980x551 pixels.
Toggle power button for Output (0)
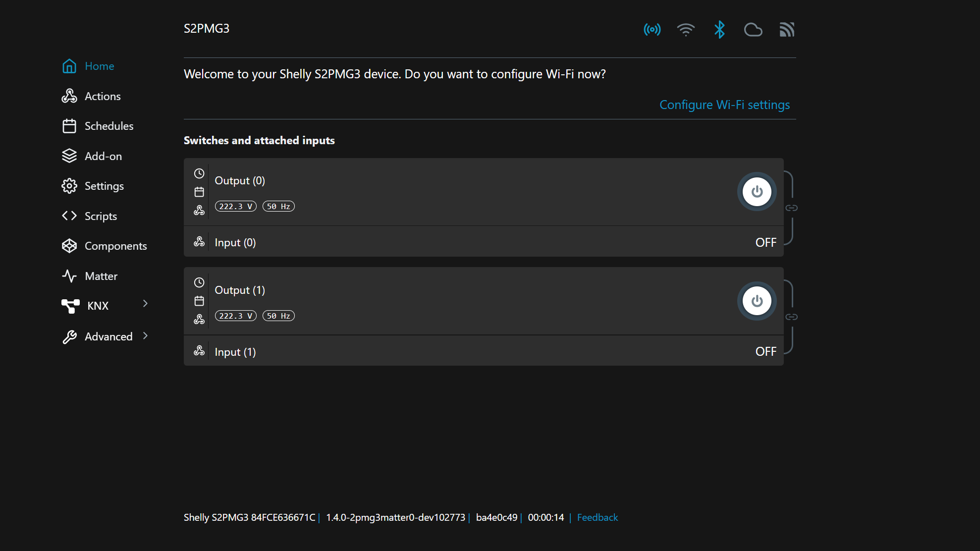point(757,192)
